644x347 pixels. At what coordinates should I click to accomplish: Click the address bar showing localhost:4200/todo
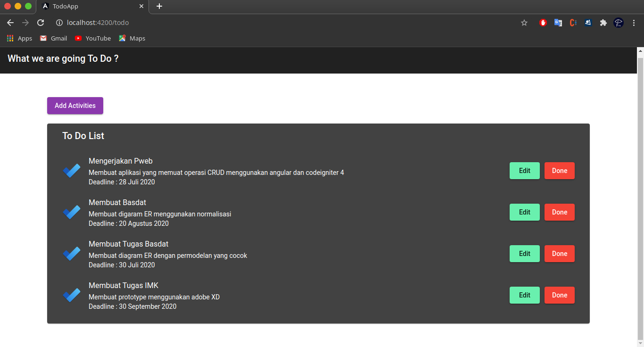point(288,23)
